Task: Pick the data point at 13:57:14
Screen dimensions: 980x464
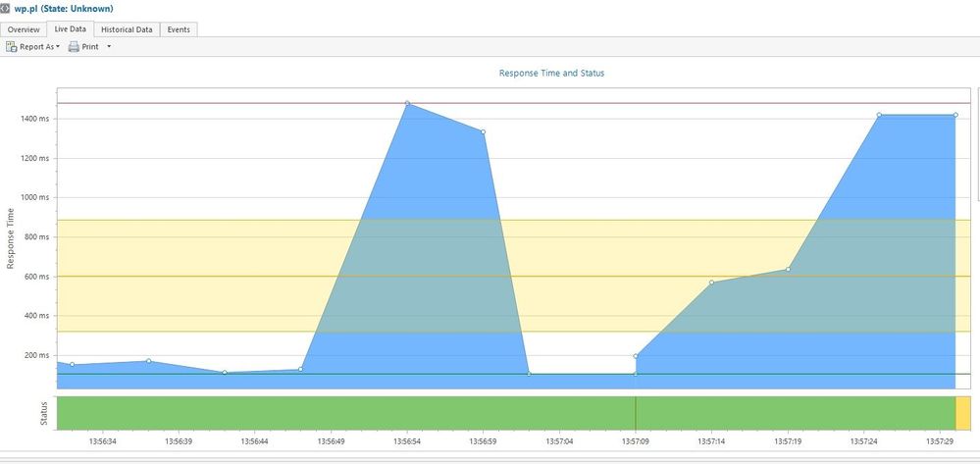Action: pyautogui.click(x=712, y=283)
